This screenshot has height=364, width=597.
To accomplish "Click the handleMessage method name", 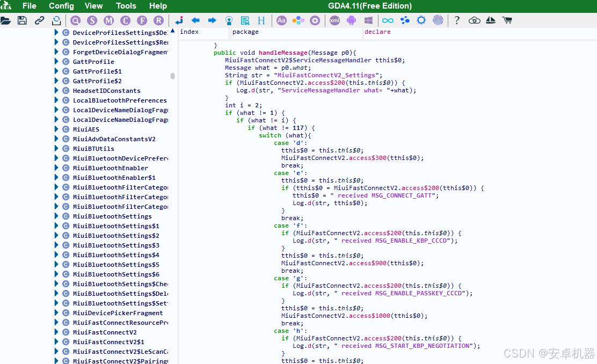I will click(x=283, y=53).
